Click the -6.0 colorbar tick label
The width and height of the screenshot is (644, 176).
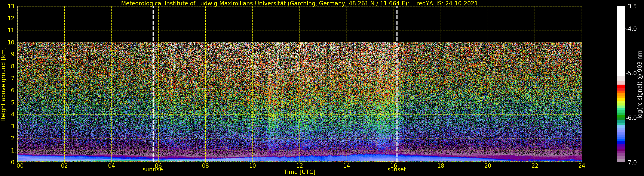(x=631, y=118)
